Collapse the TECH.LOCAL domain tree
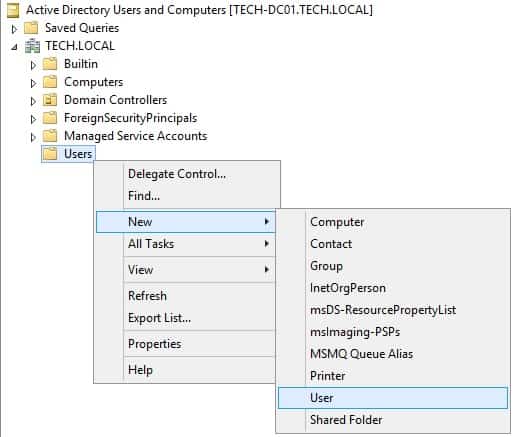Image resolution: width=522 pixels, height=437 pixels. coord(14,47)
